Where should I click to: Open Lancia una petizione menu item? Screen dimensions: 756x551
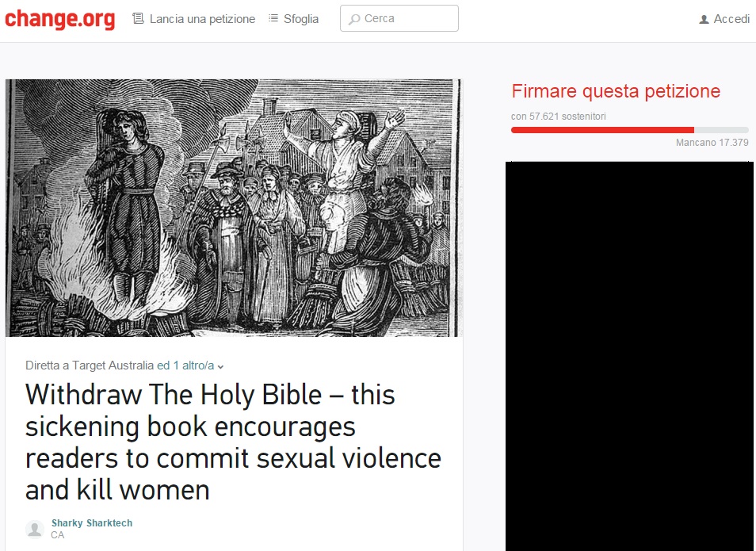(202, 19)
